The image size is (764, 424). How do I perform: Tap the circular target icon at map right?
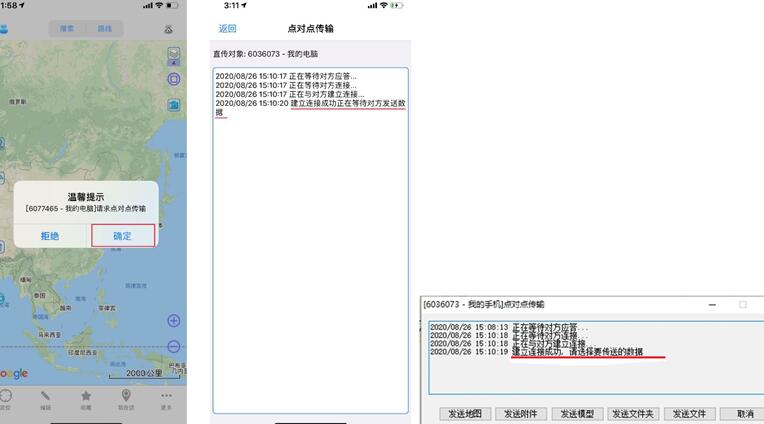pos(174,79)
